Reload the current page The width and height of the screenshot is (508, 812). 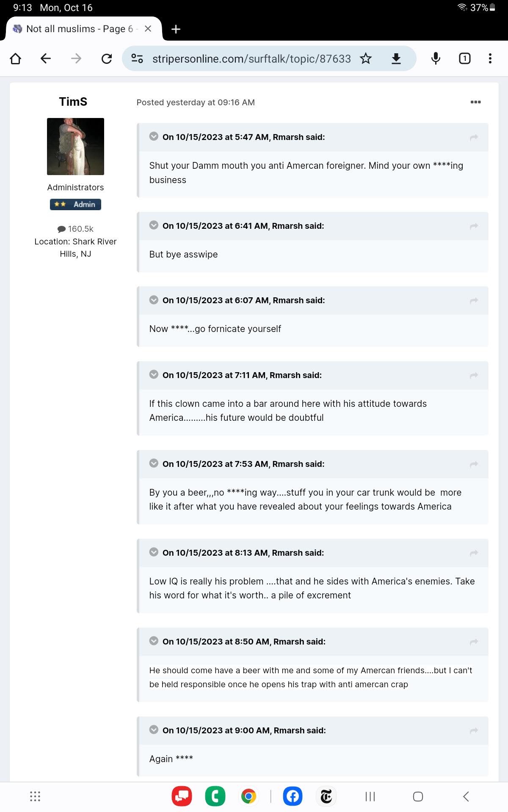107,58
